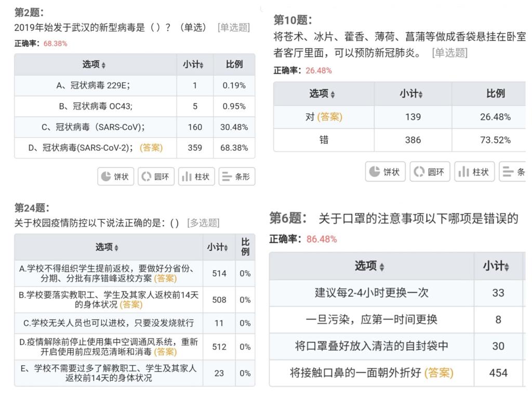The width and height of the screenshot is (532, 399).
Task: Sort question 2 table by 选项 column
Action: point(94,64)
